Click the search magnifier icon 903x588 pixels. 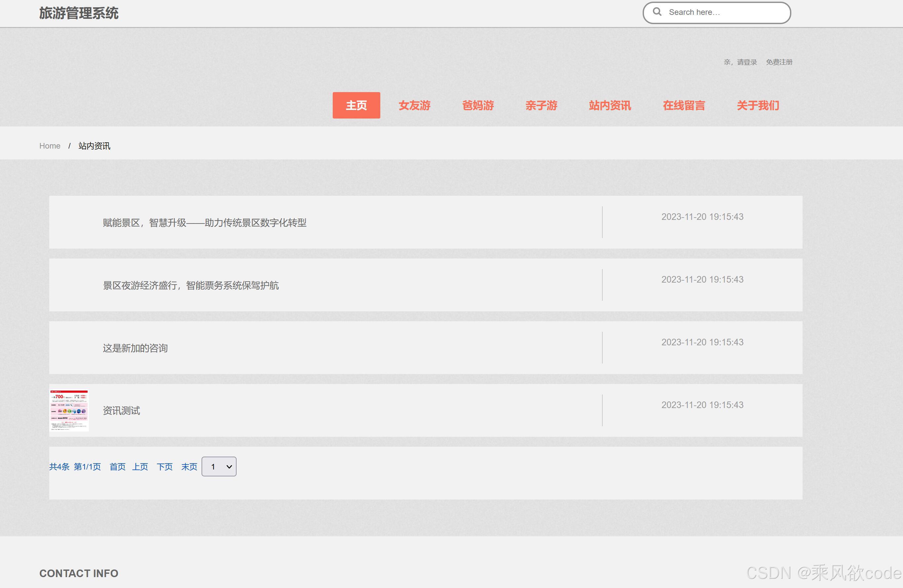click(657, 12)
